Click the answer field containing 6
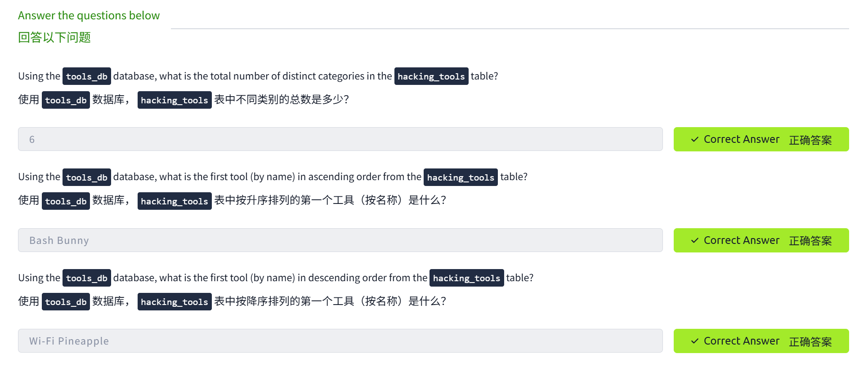868x367 pixels. coord(340,139)
